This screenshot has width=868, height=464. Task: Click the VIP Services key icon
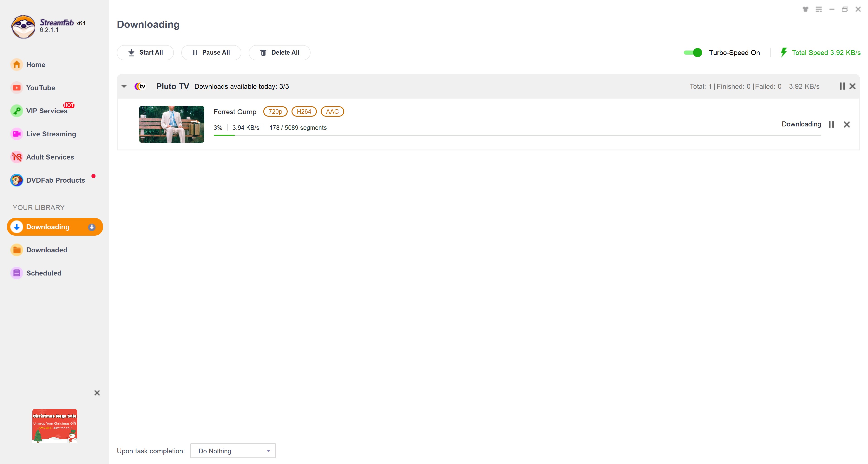(x=17, y=111)
